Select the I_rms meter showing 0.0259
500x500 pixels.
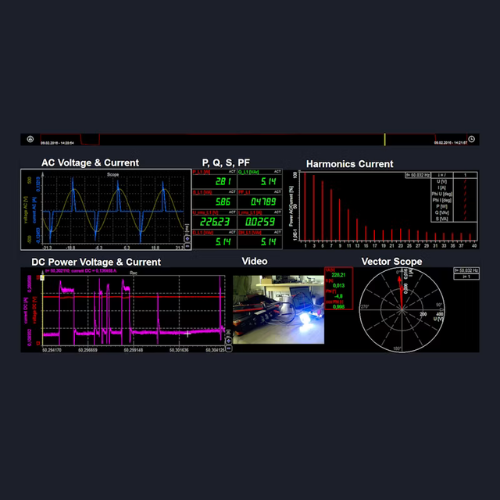click(x=260, y=219)
